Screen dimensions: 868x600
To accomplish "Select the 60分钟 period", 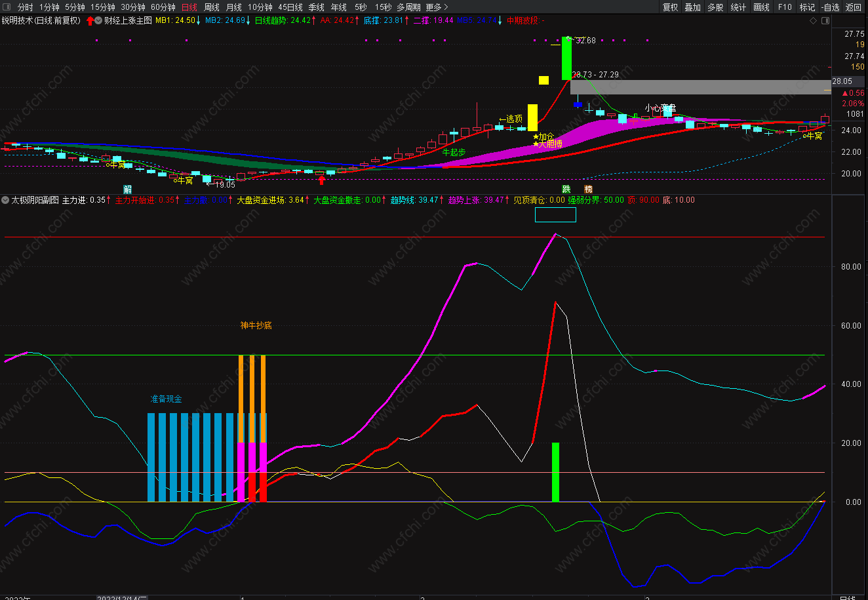I will coord(163,7).
